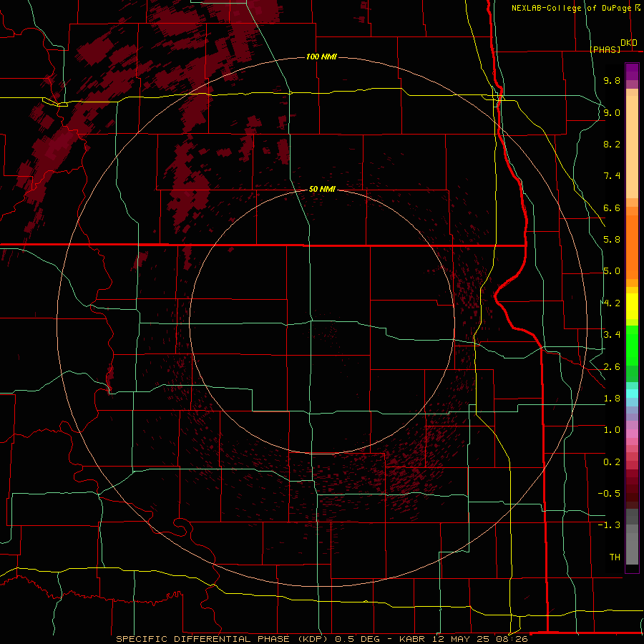The height and width of the screenshot is (644, 644).
Task: Pick the gray segment at color bar bottom
Action: pos(632,548)
